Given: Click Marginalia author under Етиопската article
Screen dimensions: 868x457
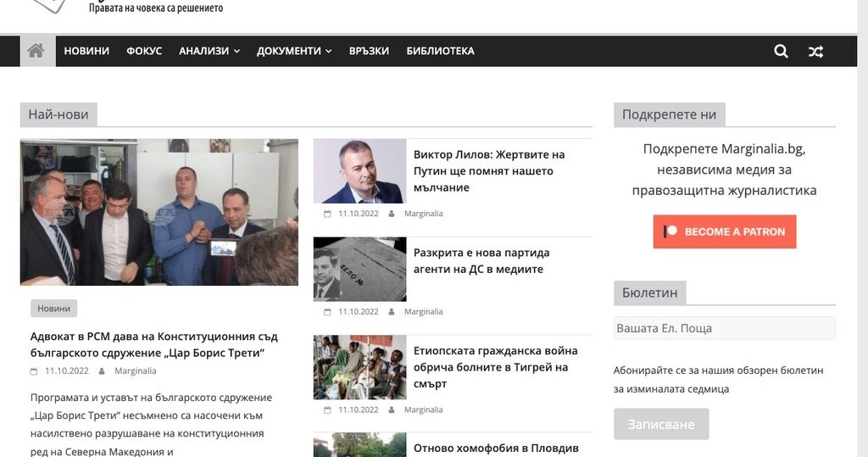Looking at the screenshot, I should [x=424, y=410].
